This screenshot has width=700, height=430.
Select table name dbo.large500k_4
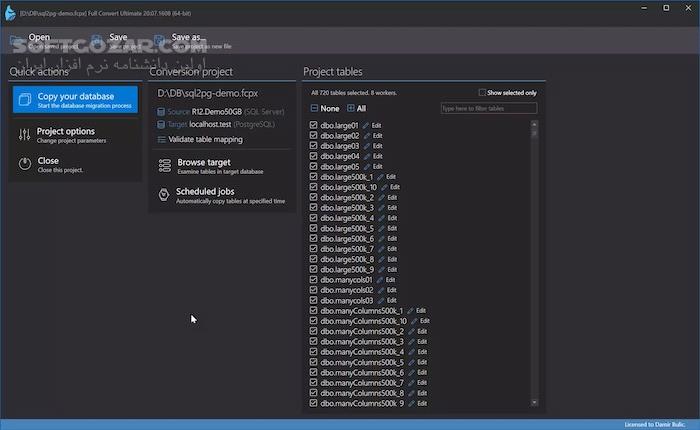click(x=347, y=218)
